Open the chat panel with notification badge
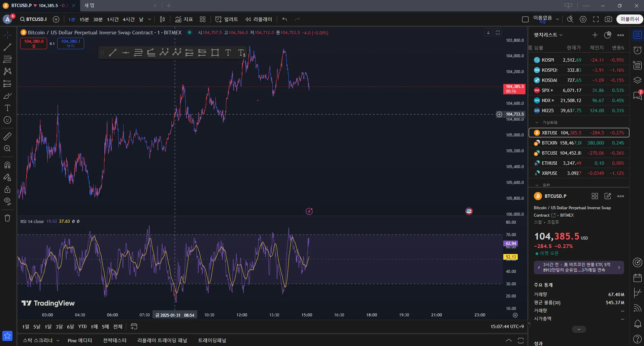Image resolution: width=644 pixels, height=346 pixels. coord(638,96)
